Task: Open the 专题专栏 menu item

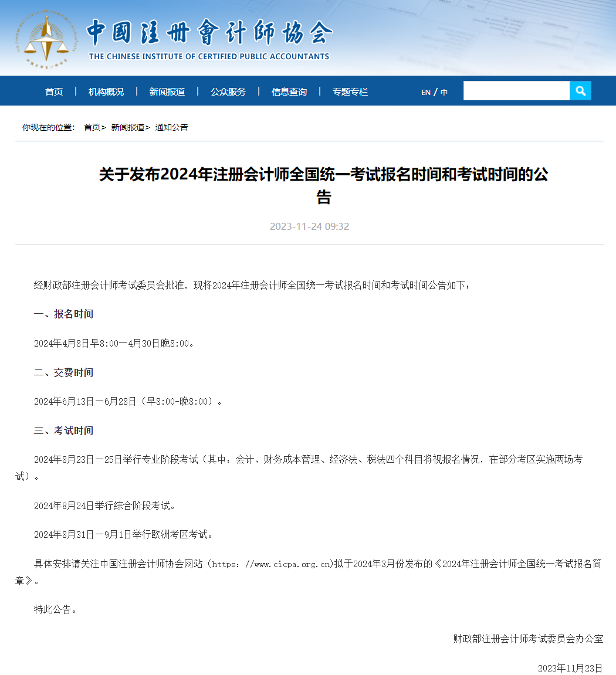Action: tap(350, 91)
